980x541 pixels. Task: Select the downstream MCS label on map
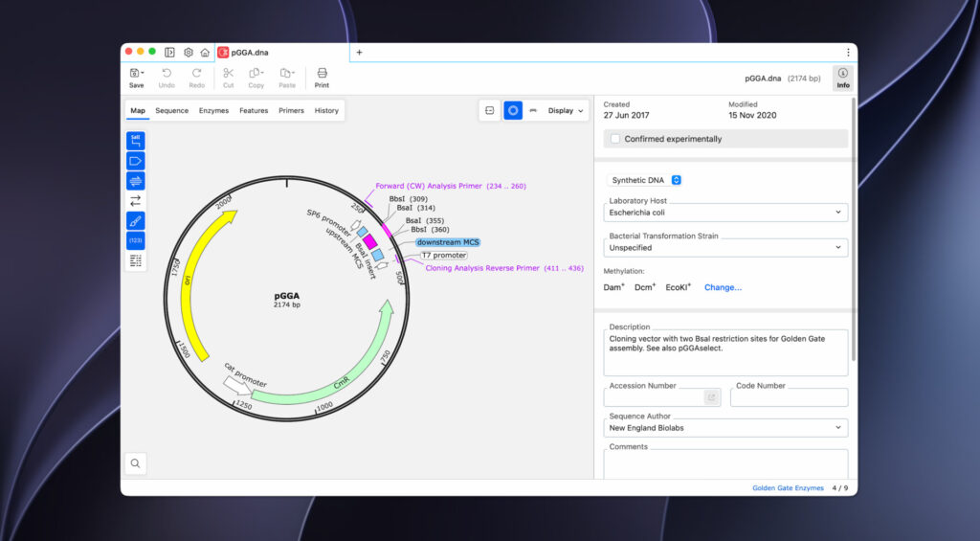(448, 242)
